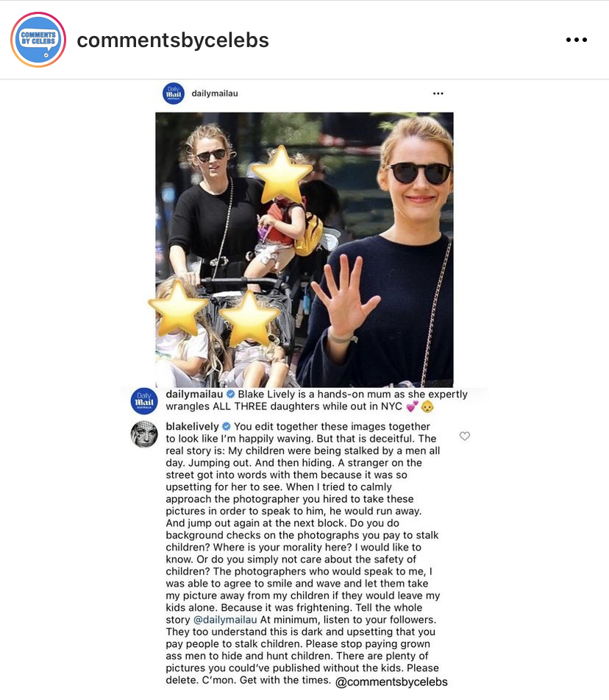Screen dimensions: 609x700
Task: Open the Blake Lively photo collage
Action: pos(304,250)
